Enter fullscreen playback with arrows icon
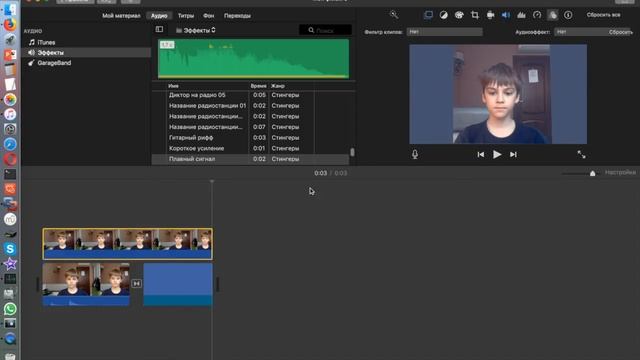 click(x=581, y=154)
